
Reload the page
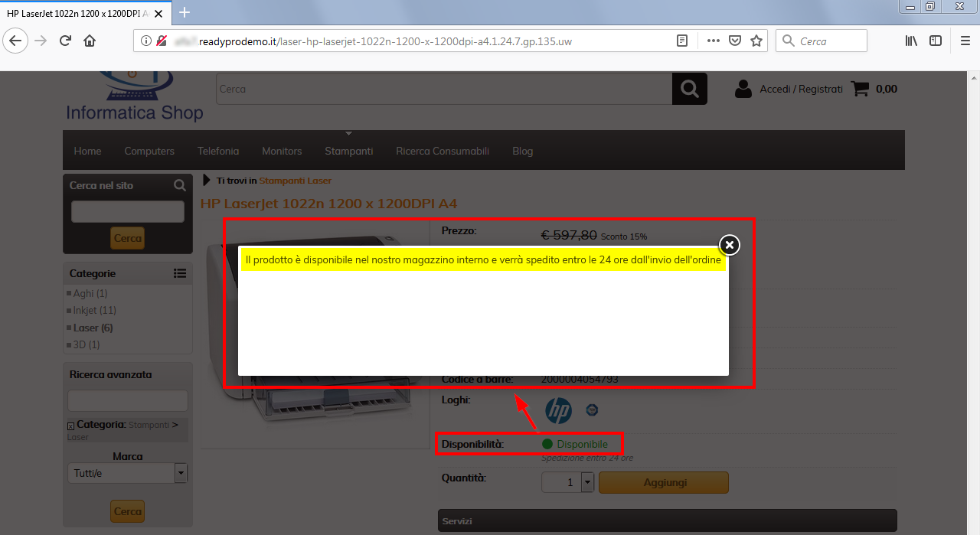tap(65, 41)
